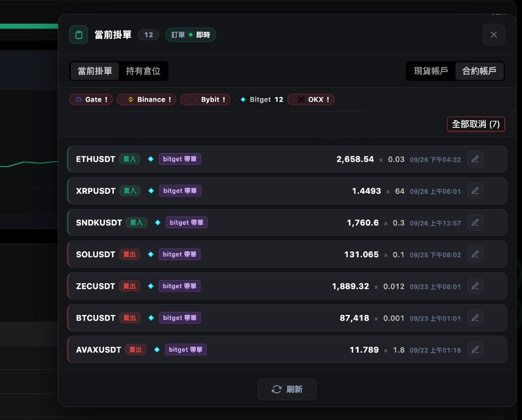
Task: Click the Bitget diamond icon in BTCUSDT row
Action: click(x=151, y=318)
